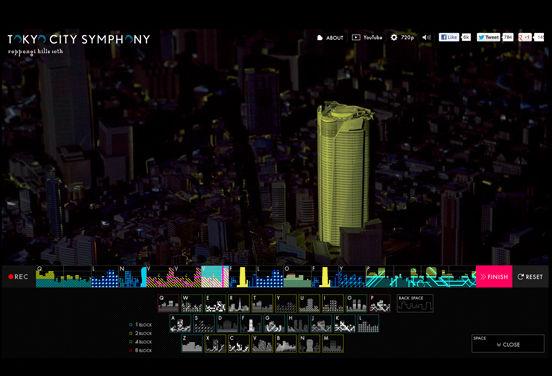Viewport: 552px width, 376px height.
Task: Click the pink FINISH button
Action: pyautogui.click(x=494, y=277)
